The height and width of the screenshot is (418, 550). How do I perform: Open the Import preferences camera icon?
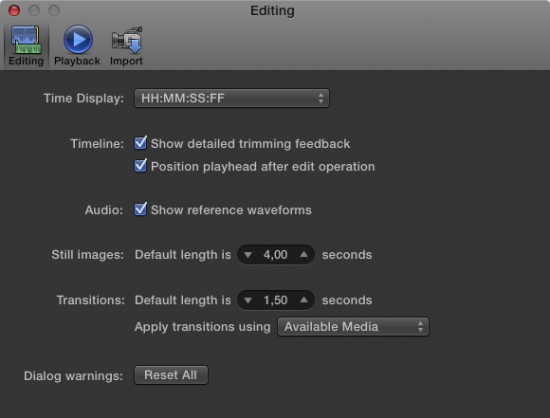(x=127, y=40)
